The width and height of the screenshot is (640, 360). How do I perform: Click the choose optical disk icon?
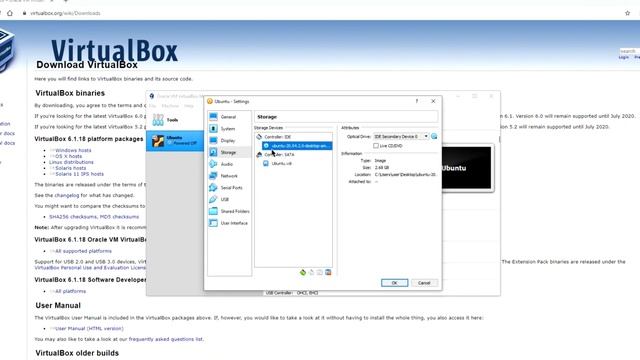tap(434, 136)
